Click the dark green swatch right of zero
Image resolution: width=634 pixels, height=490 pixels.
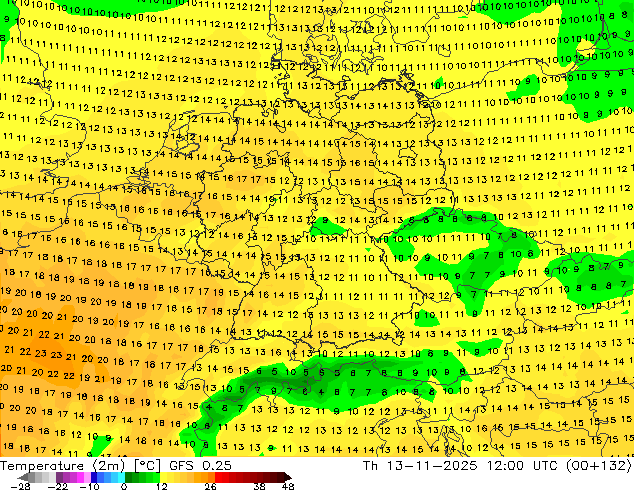point(129,477)
